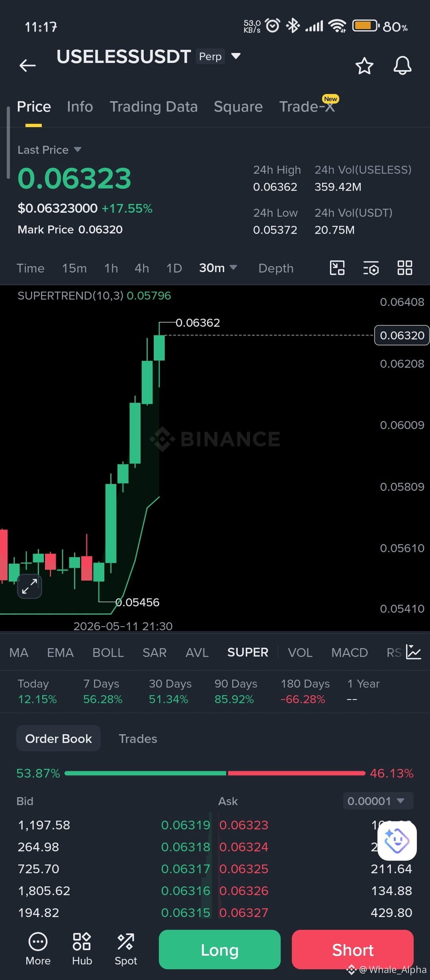Viewport: 430px width, 980px height.
Task: Open the Last Price type dropdown
Action: (49, 150)
